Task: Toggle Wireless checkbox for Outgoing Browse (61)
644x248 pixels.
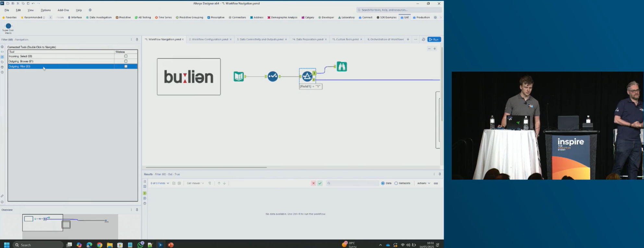Action: click(126, 61)
